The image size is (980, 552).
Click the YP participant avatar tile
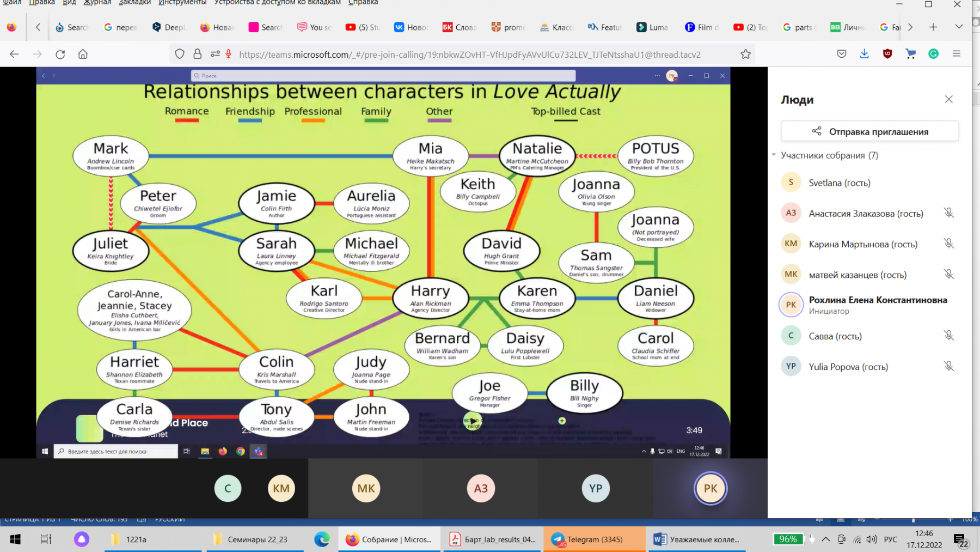(x=596, y=488)
